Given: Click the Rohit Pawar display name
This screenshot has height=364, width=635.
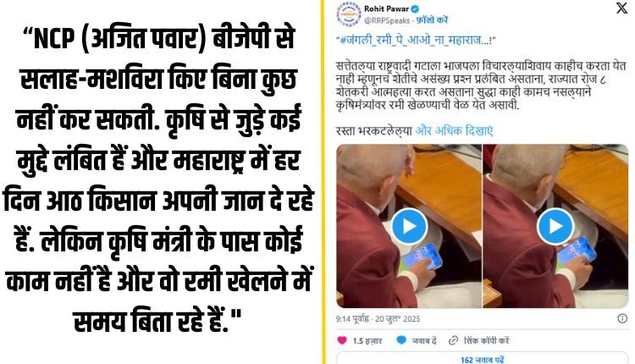Looking at the screenshot, I should click(x=386, y=8).
